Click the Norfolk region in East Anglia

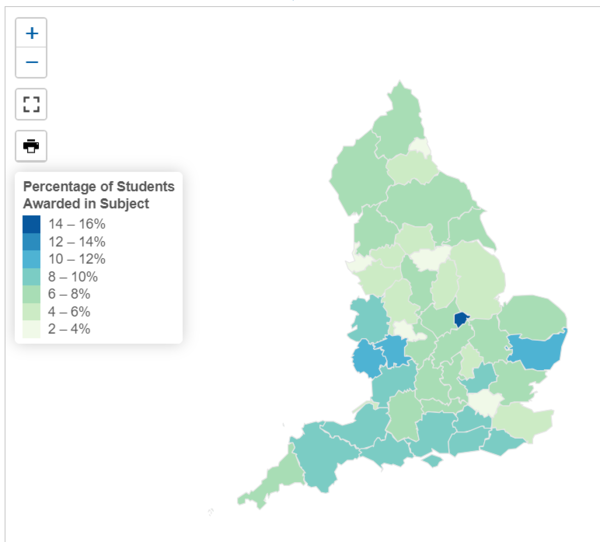click(534, 316)
